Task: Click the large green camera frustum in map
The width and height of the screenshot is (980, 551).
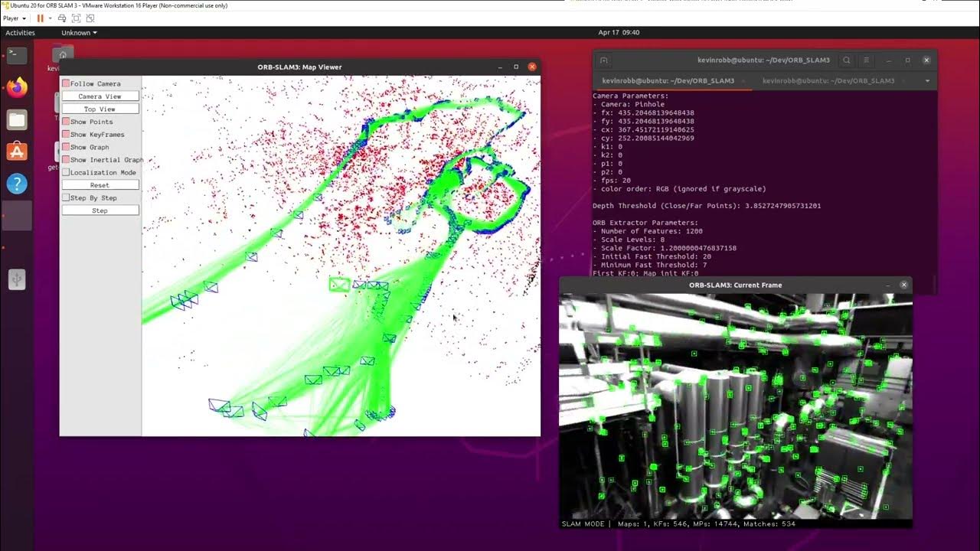Action: 339,284
